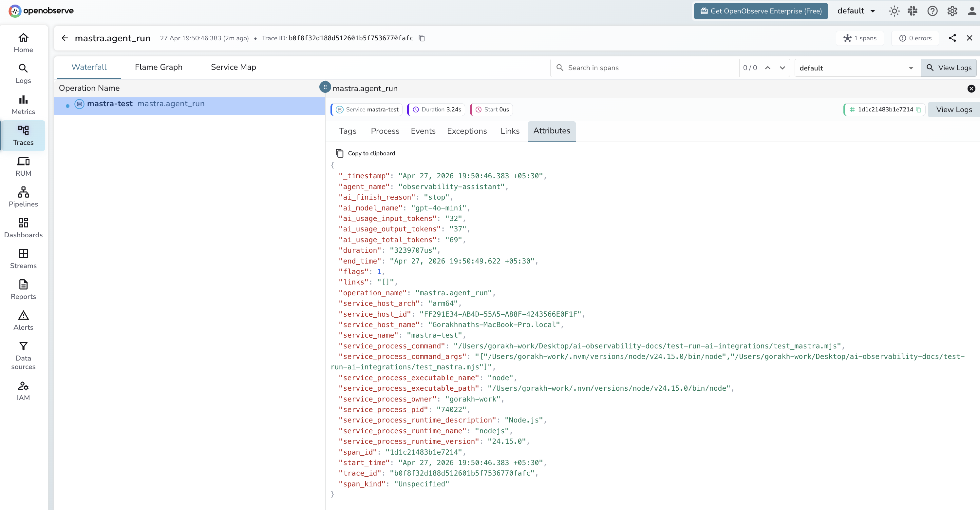The width and height of the screenshot is (980, 510).
Task: Click View Logs for the span
Action: (x=953, y=109)
